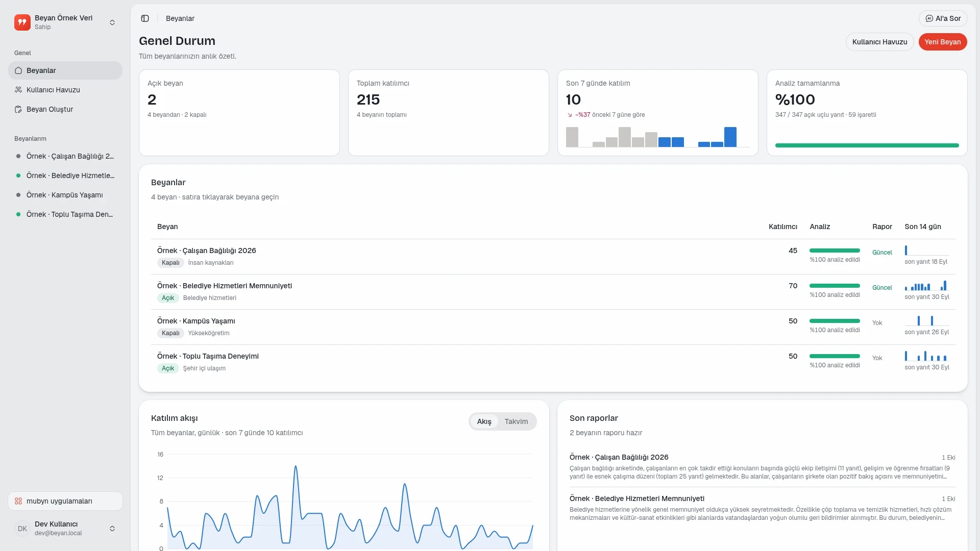Open the workspace switcher chevron beside Beyan Örnek Veri
The image size is (980, 551).
112,22
